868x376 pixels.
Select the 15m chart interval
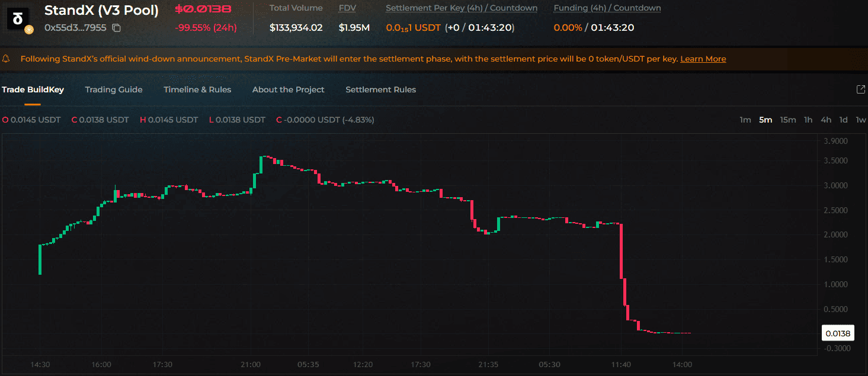(x=788, y=120)
